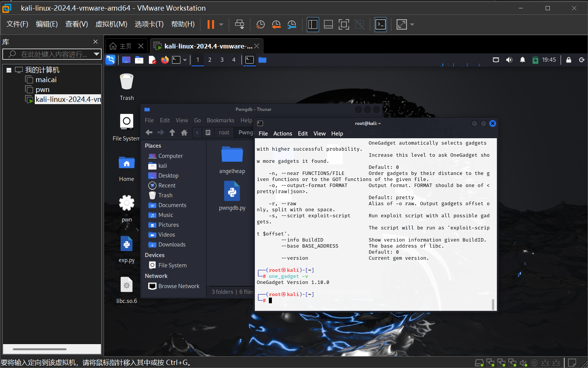Toggle the library sidebar view
The image size is (588, 368).
[x=313, y=25]
